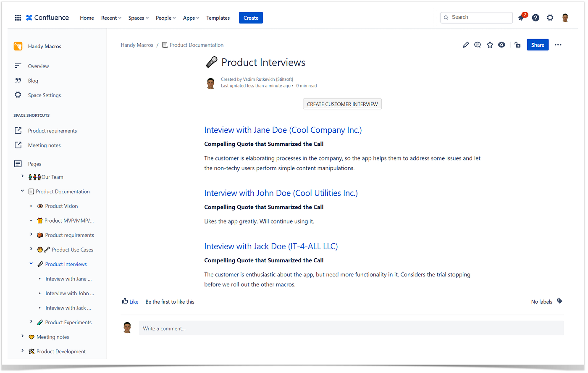
Task: Open Inteview with Jane Doe heading link
Action: coord(283,130)
